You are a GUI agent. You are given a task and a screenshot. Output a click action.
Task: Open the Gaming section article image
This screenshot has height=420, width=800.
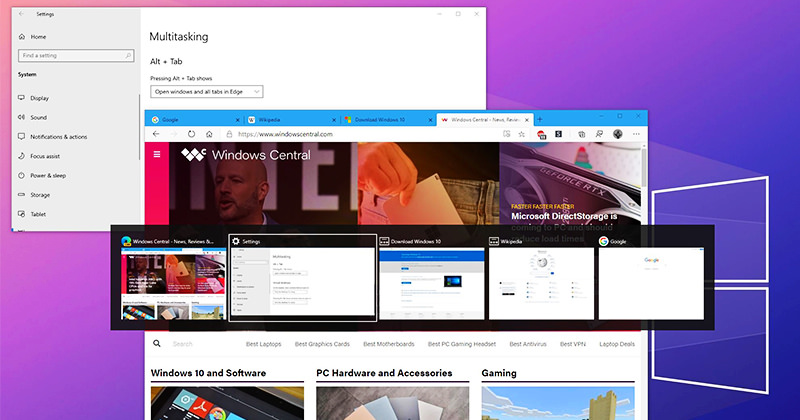click(558, 403)
